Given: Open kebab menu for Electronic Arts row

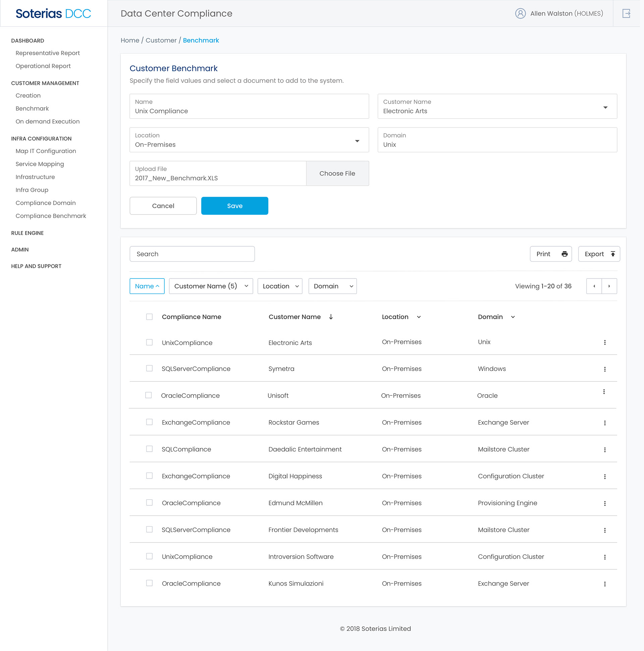Looking at the screenshot, I should (x=605, y=342).
